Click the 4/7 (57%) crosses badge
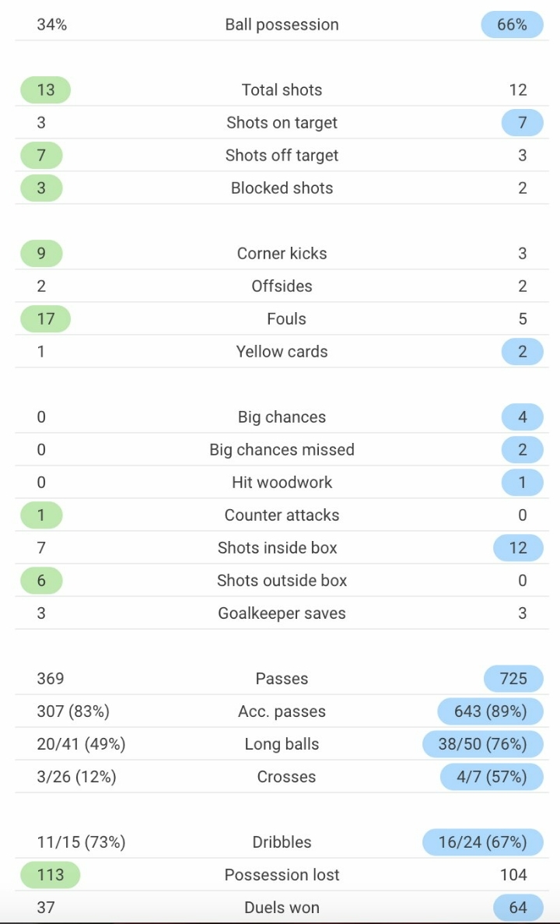560x924 pixels. coord(491,777)
